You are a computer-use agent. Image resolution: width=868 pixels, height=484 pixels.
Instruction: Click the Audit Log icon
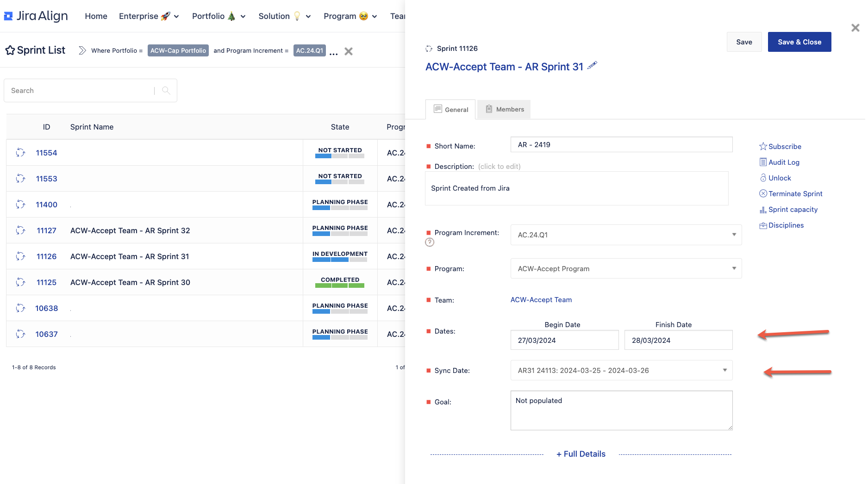point(763,162)
